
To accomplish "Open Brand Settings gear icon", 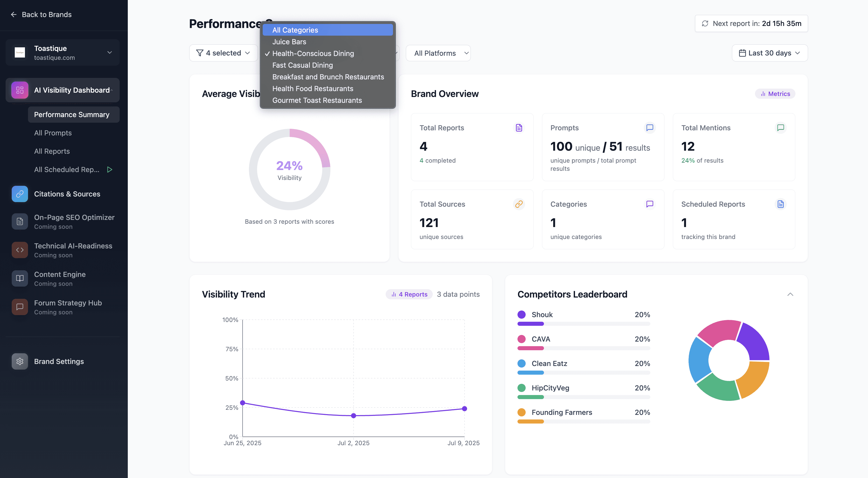I will click(x=20, y=361).
